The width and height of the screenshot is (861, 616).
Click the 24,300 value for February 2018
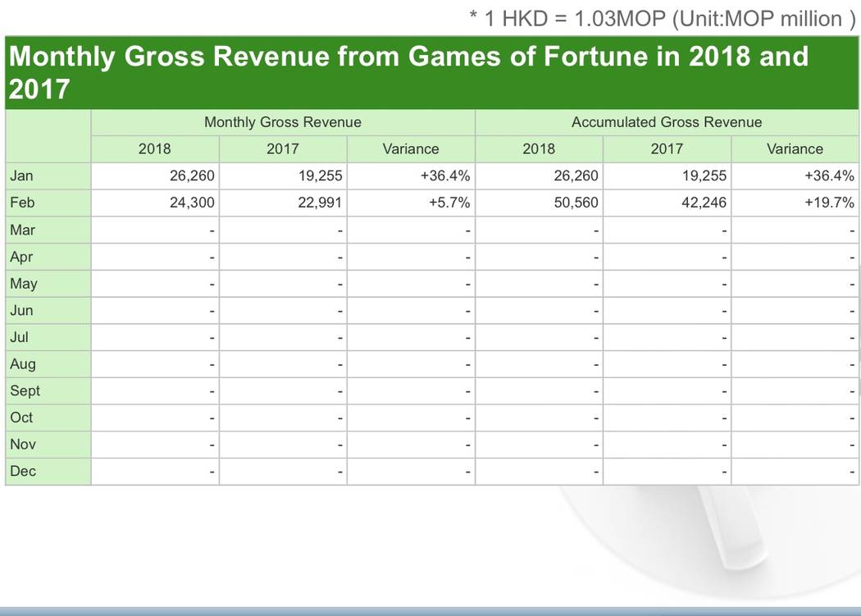click(192, 203)
